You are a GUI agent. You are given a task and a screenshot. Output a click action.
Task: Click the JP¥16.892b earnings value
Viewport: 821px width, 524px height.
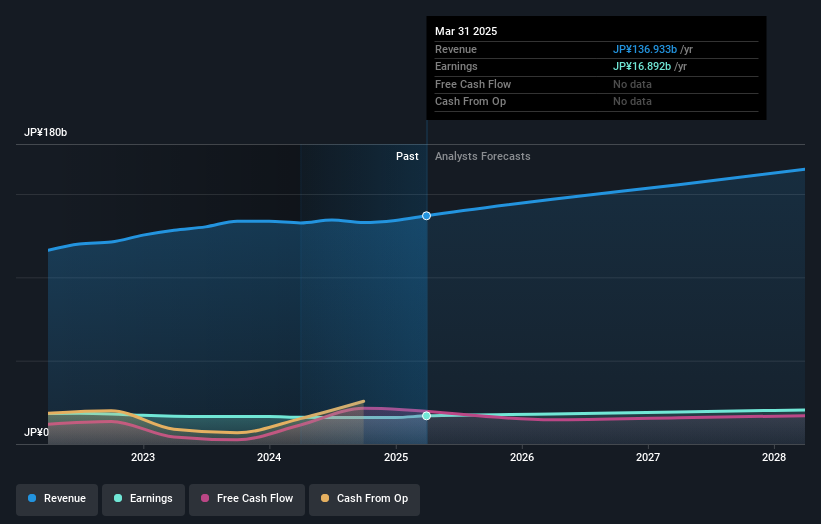(642, 66)
